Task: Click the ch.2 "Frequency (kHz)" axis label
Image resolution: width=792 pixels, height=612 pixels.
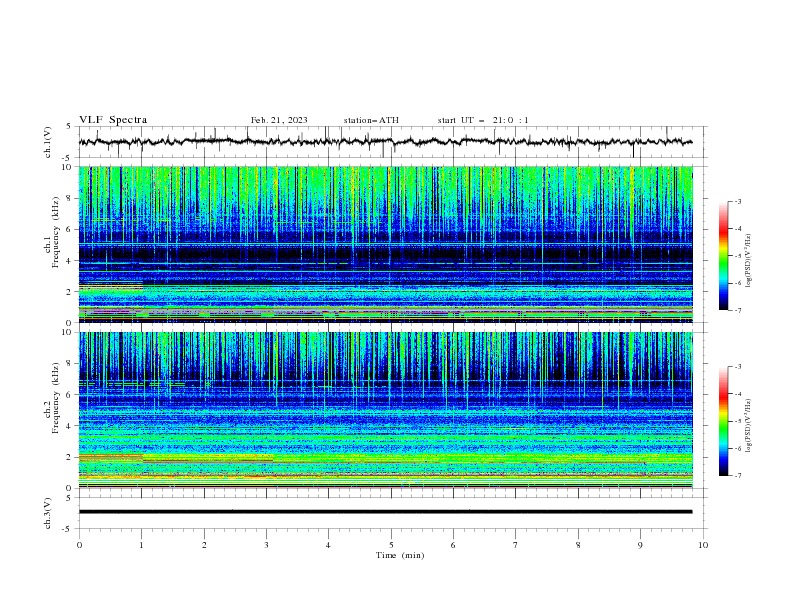Action: (x=56, y=398)
